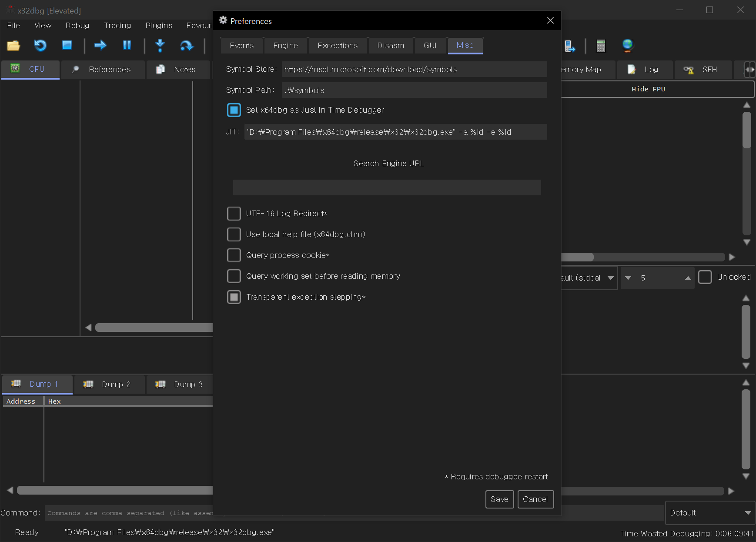This screenshot has height=542, width=756.
Task: Switch to the Disasm preferences tab
Action: point(391,46)
